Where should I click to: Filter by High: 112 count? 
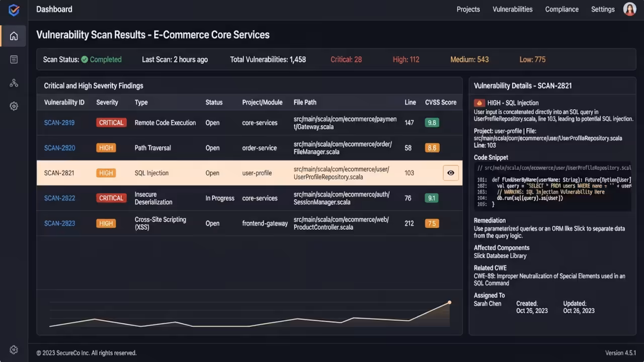point(406,59)
